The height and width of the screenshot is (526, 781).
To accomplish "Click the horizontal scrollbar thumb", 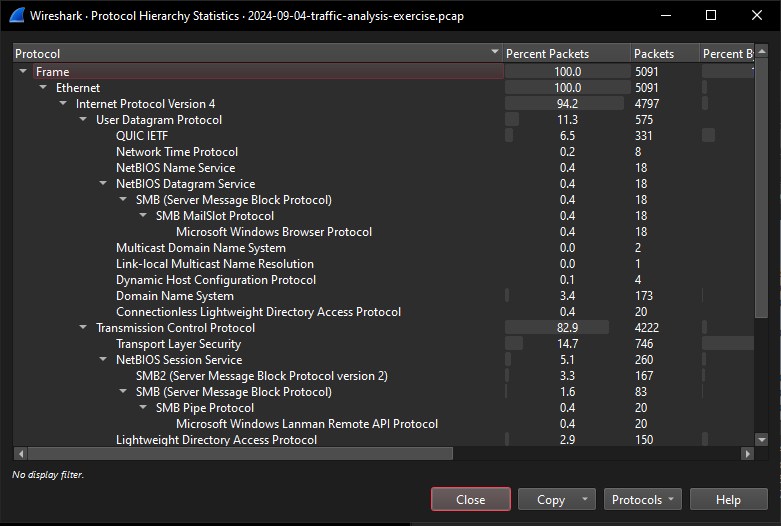I will tap(240, 453).
